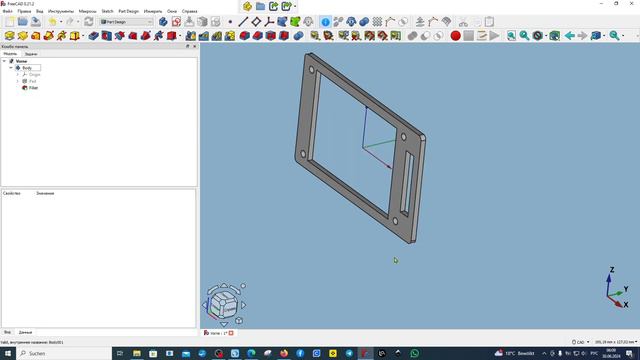Image resolution: width=640 pixels, height=360 pixels.
Task: Open the Инструменты menu
Action: (61, 11)
